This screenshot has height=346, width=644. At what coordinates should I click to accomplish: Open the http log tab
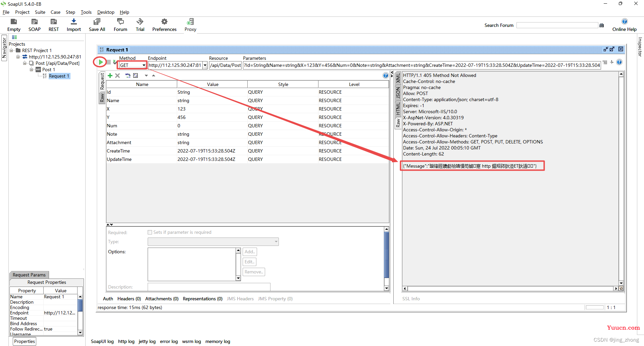(126, 341)
